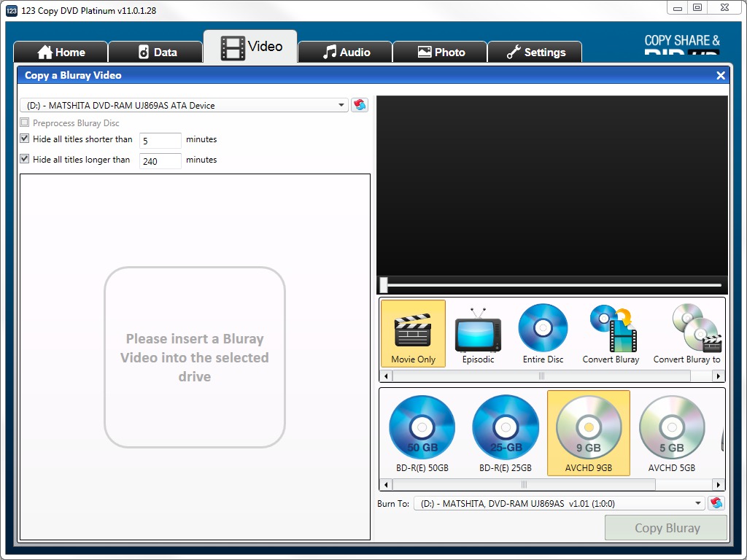Maximize the 123 Copy DVD Platinum window
The height and width of the screenshot is (560, 747).
[x=697, y=7]
